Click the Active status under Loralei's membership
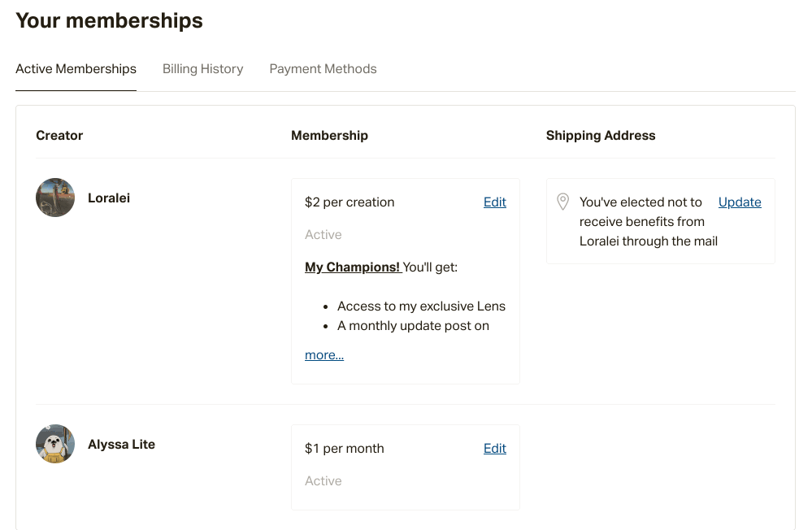The image size is (812, 530). 323,235
